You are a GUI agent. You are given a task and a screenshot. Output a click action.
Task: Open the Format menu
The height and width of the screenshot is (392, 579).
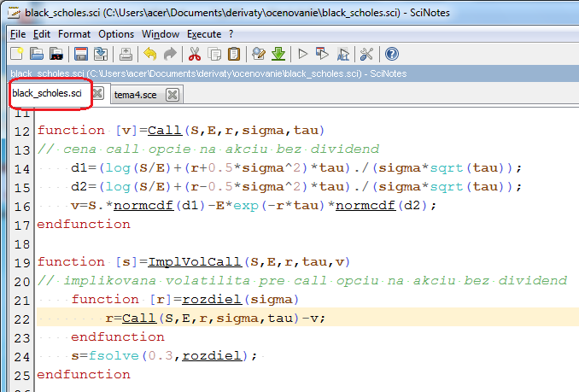point(74,34)
